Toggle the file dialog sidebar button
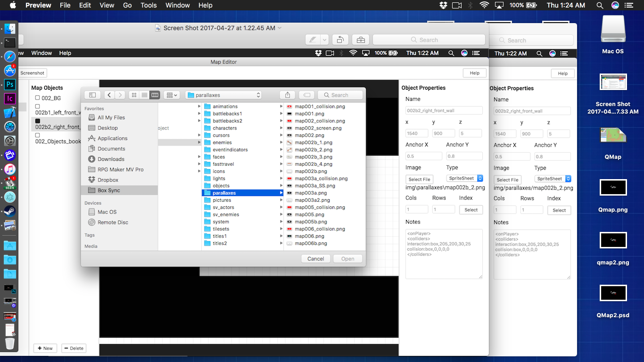 [x=92, y=95]
